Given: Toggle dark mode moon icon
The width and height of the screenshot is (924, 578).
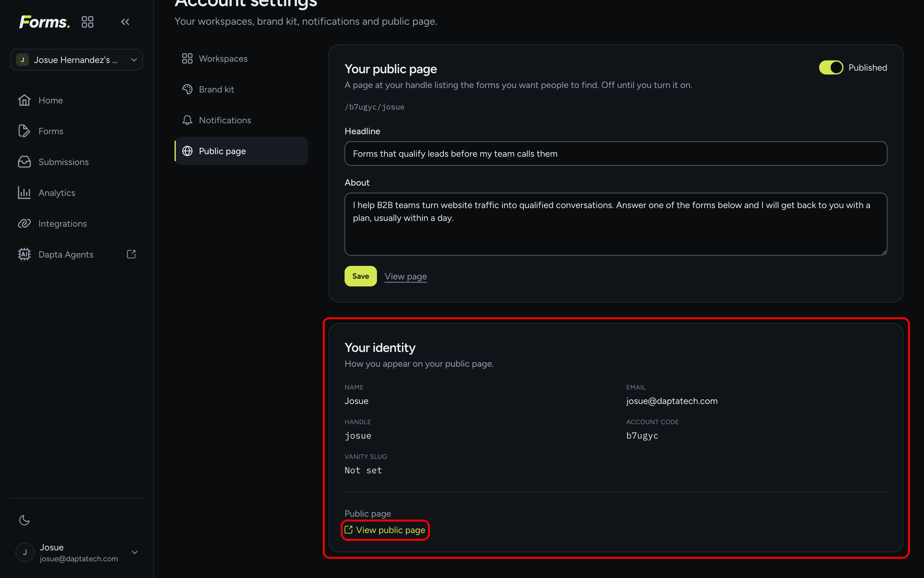Looking at the screenshot, I should point(24,520).
